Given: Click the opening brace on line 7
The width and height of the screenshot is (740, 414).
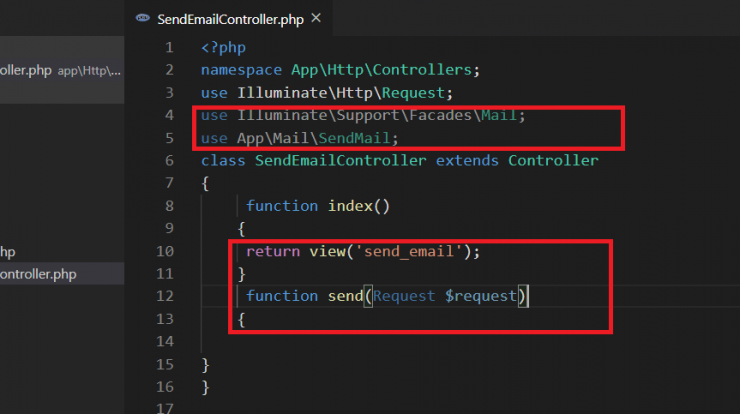Looking at the screenshot, I should pos(205,184).
